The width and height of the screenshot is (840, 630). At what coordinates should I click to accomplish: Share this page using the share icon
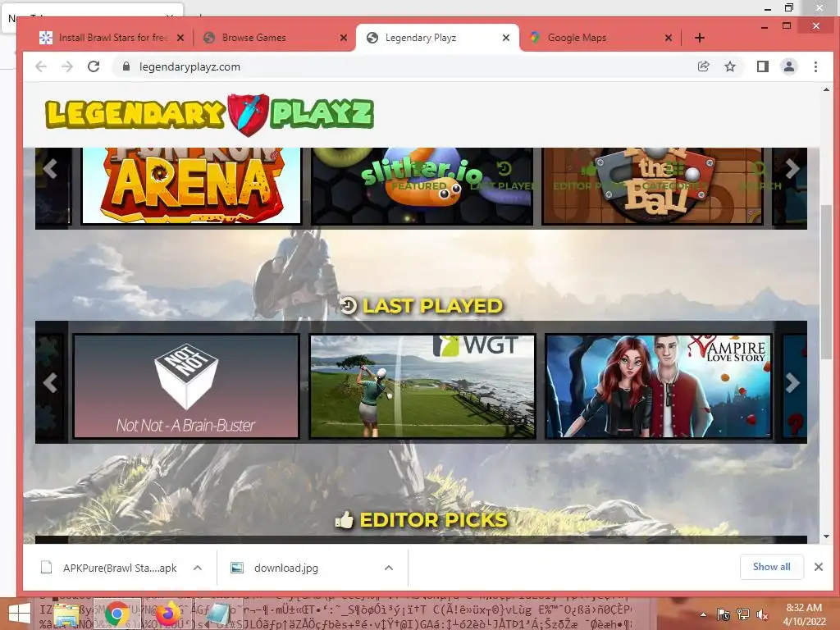(703, 66)
